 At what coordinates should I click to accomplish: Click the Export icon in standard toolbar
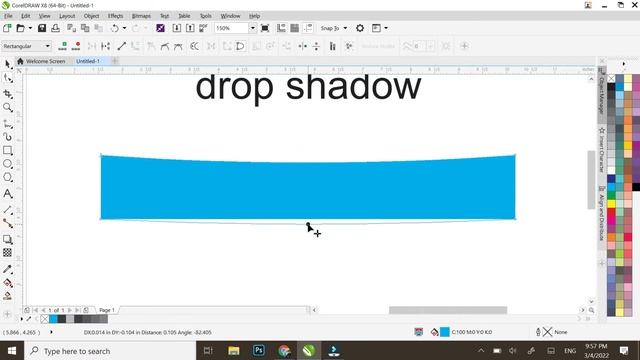(x=190, y=28)
